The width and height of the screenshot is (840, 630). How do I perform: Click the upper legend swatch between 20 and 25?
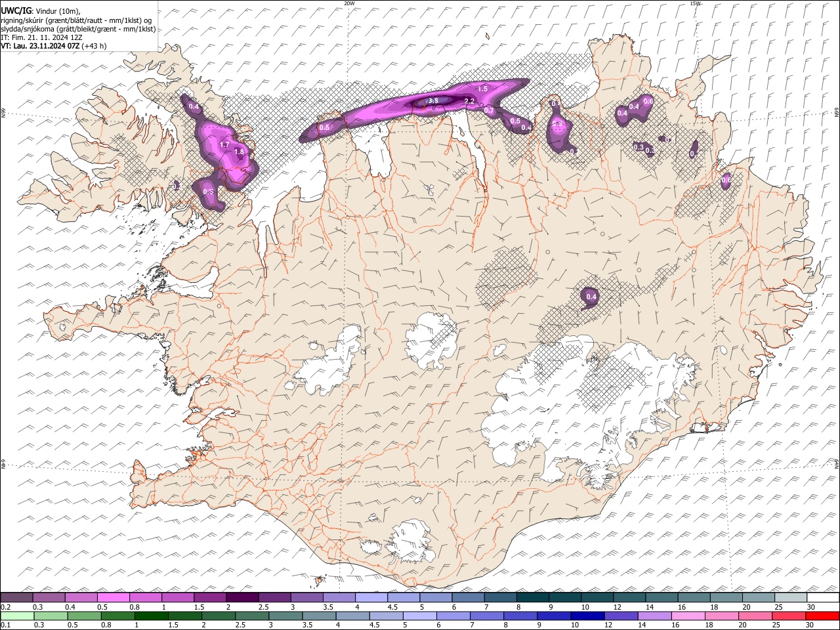(x=759, y=597)
